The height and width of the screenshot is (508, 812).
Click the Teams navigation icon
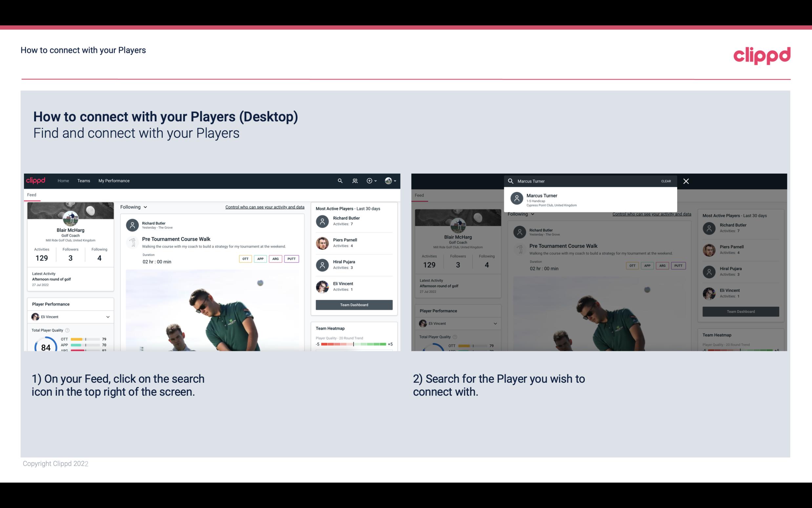click(84, 180)
